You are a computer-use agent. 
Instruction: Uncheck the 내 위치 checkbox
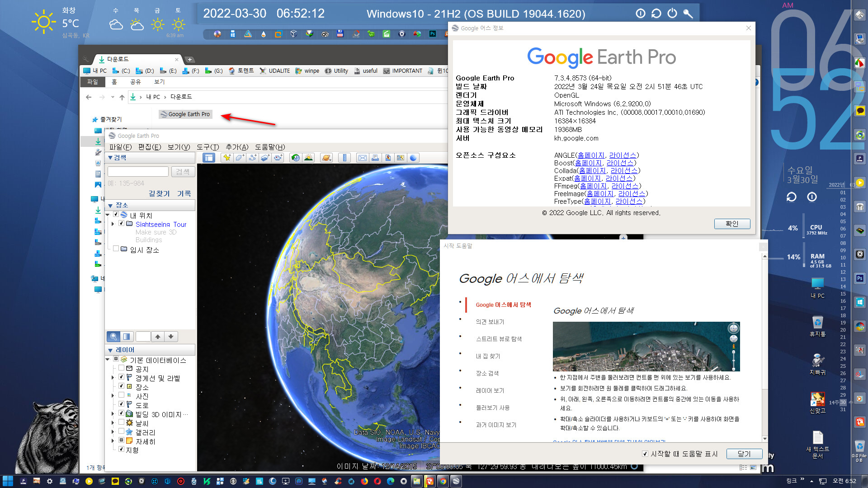116,215
